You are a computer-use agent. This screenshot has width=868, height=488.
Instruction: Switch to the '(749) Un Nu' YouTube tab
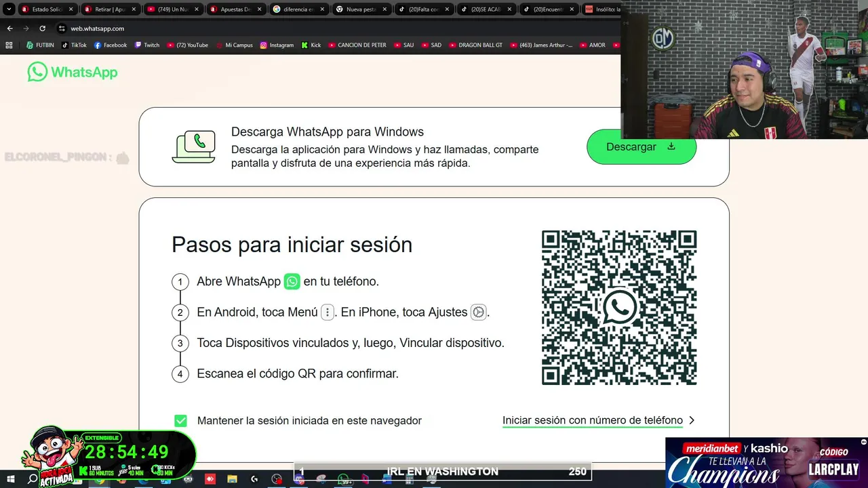click(x=172, y=9)
